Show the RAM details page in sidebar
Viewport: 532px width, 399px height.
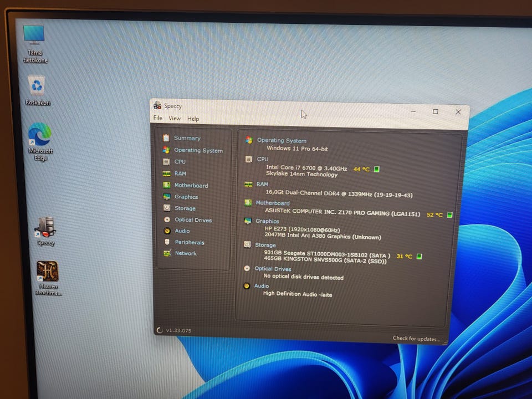pyautogui.click(x=180, y=173)
